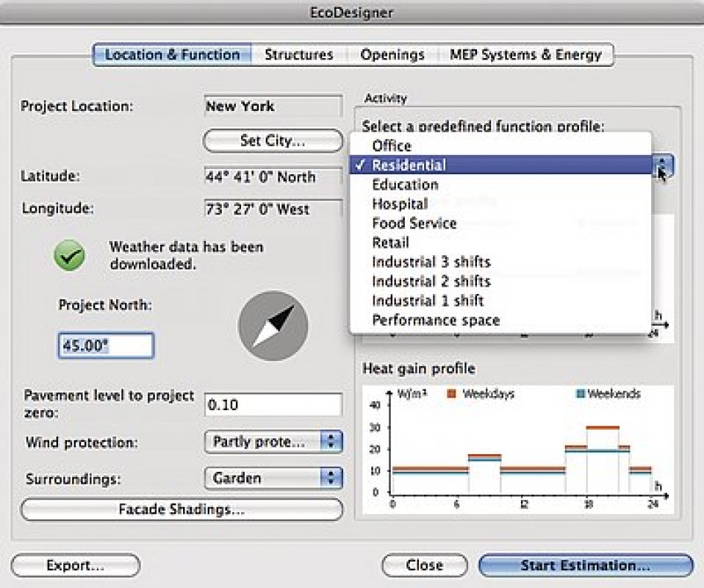The image size is (704, 588).
Task: Open the Surroundings dropdown
Action: coord(273,478)
